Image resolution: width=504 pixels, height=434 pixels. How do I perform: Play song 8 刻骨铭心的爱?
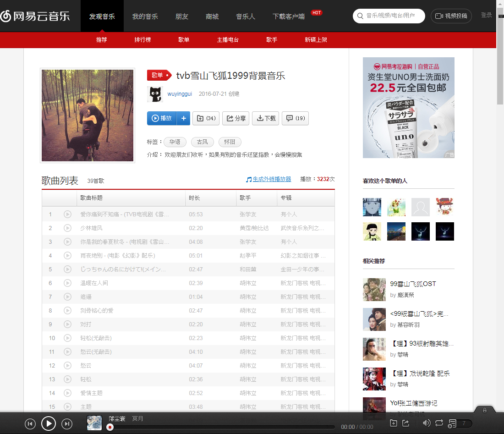(x=67, y=311)
